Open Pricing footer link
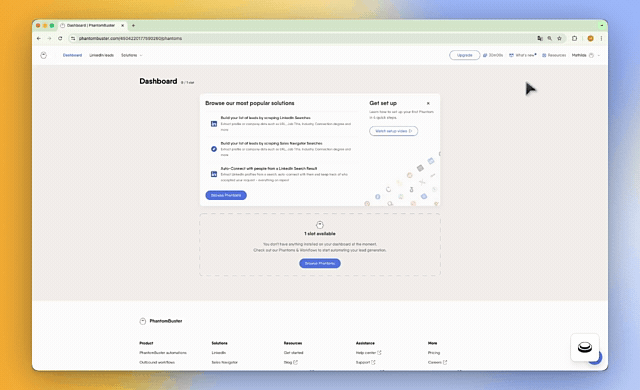 pos(434,352)
